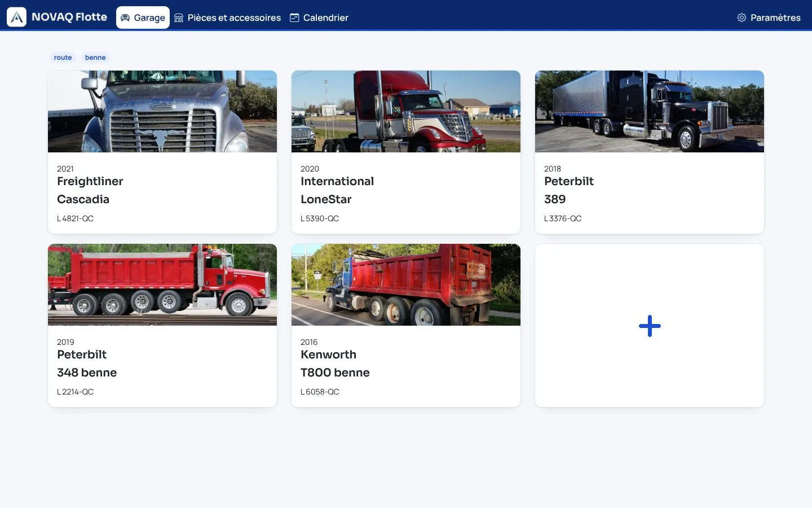
Task: Click the plus icon to add a vehicle
Action: 650,326
